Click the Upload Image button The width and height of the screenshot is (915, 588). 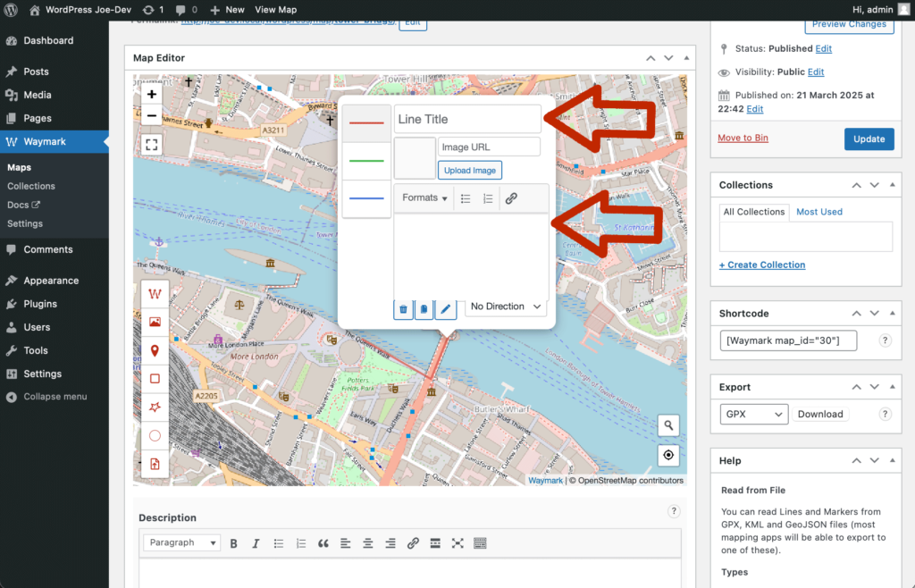click(470, 170)
